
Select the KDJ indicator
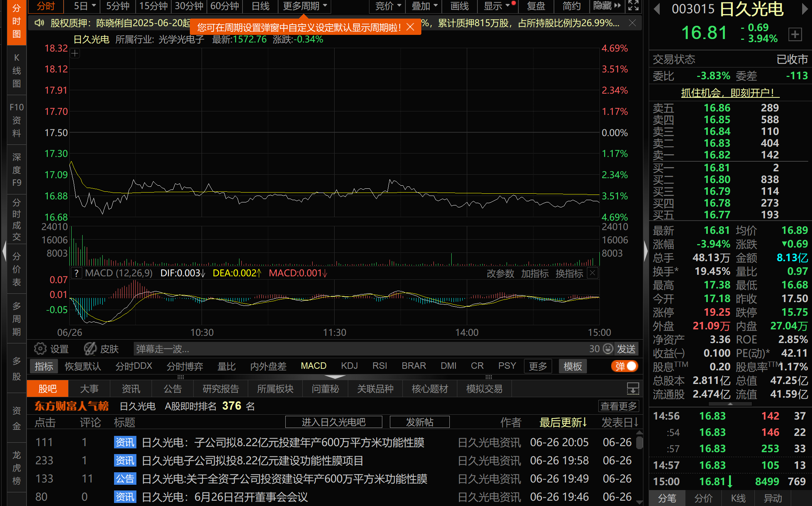[x=349, y=366]
